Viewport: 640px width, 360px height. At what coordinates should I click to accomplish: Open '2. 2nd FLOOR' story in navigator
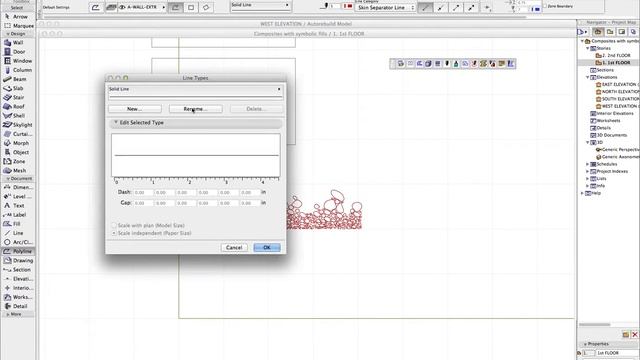click(x=613, y=56)
